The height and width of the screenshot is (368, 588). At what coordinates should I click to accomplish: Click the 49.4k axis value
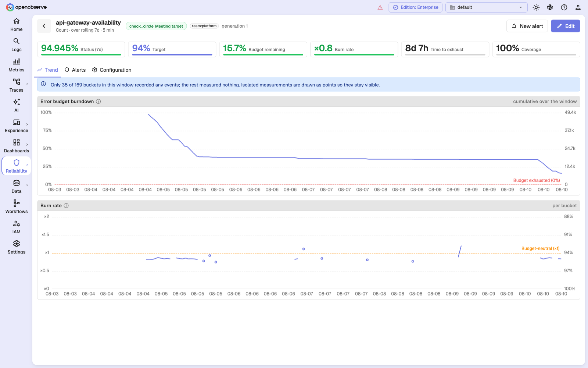coord(570,113)
